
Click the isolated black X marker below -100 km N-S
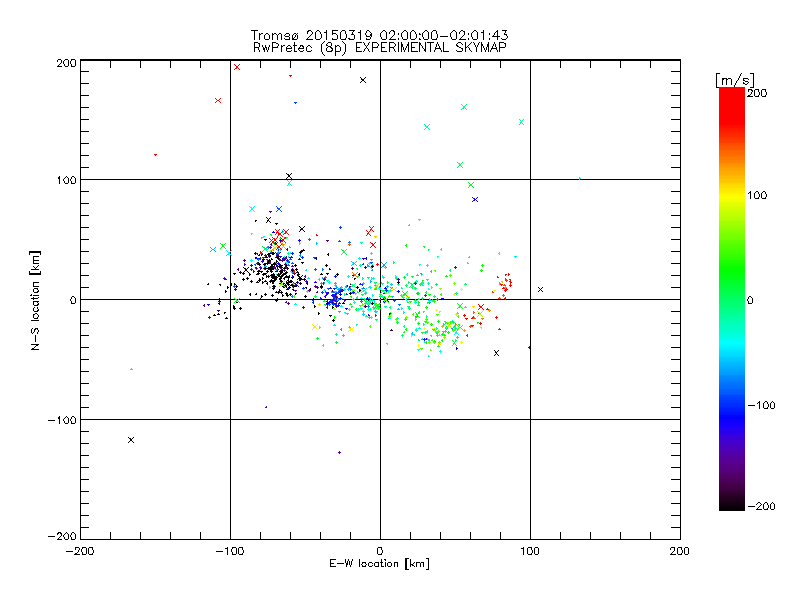click(131, 440)
